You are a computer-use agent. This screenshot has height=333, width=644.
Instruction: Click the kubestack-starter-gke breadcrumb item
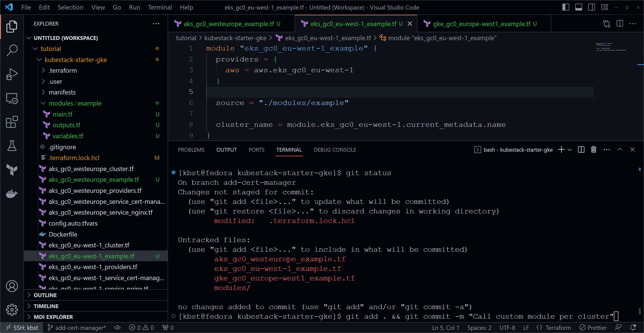(235, 38)
